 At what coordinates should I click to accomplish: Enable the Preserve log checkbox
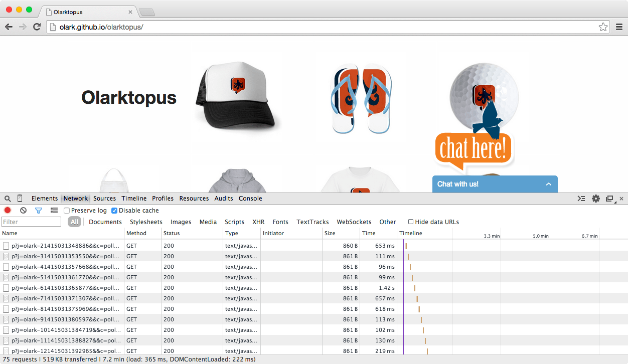(x=67, y=211)
